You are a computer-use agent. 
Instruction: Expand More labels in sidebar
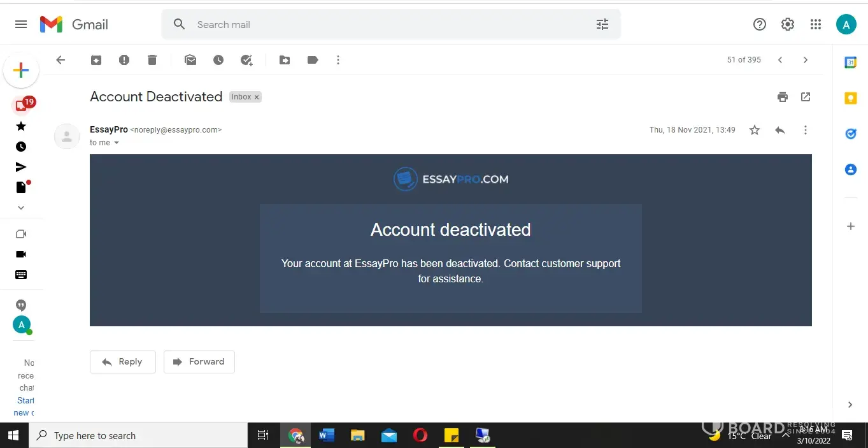tap(21, 208)
